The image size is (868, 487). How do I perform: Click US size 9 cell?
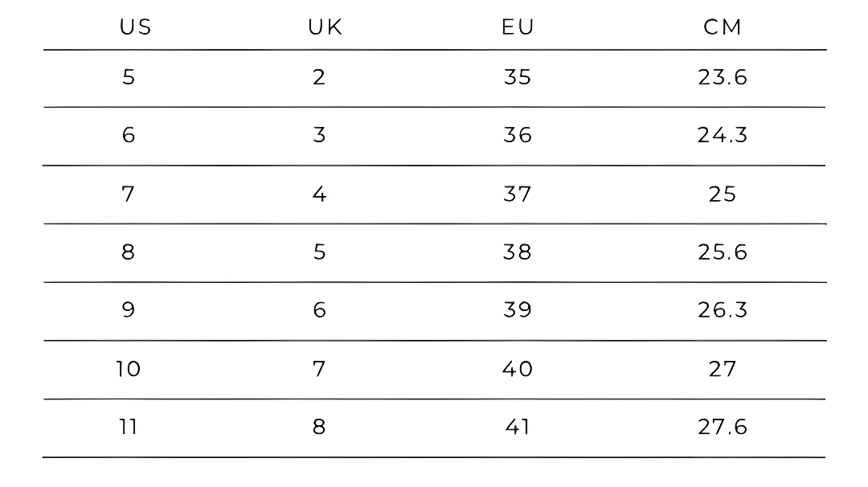(x=129, y=310)
